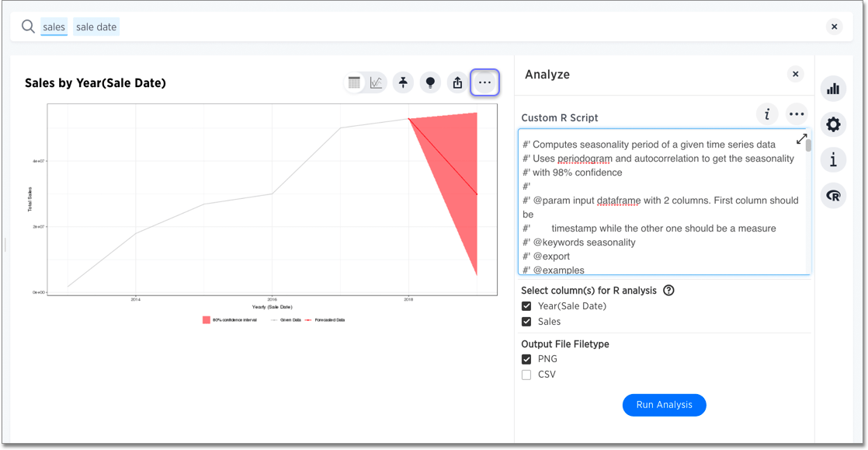868x450 pixels.
Task: Uncheck the Sales column for R analysis
Action: click(x=526, y=321)
